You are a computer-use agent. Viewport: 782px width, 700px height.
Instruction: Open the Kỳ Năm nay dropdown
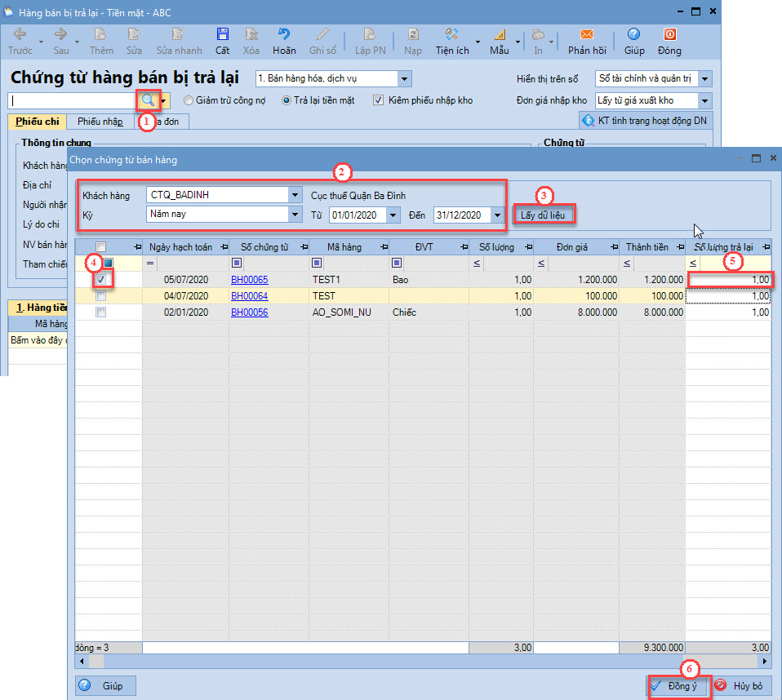[295, 215]
